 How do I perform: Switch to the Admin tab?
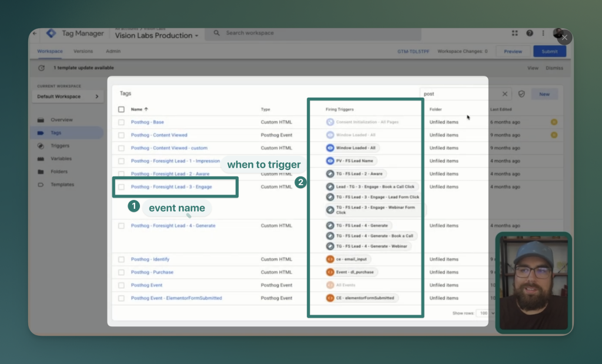pos(113,51)
